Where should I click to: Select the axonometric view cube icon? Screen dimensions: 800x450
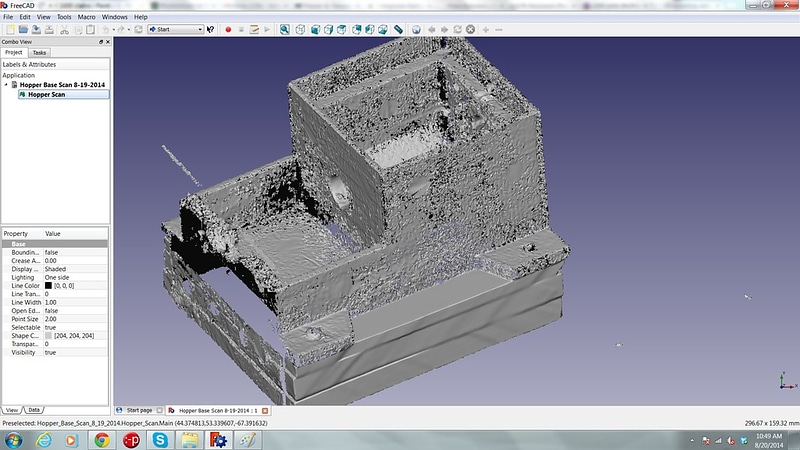301,30
